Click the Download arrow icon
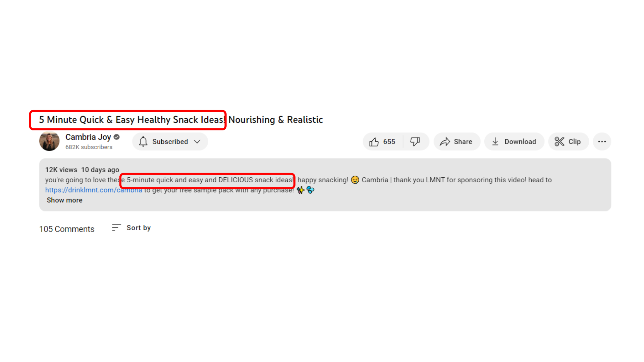This screenshot has width=644, height=362. point(495,142)
